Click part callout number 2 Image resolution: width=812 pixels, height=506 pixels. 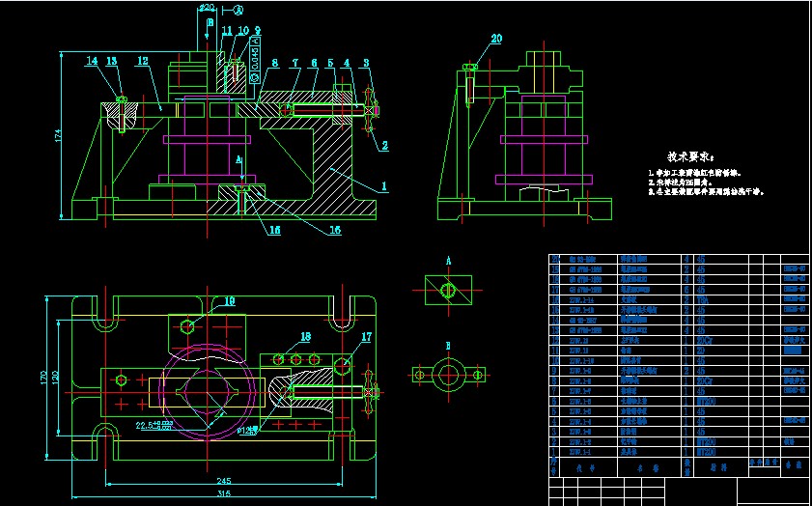[x=383, y=146]
